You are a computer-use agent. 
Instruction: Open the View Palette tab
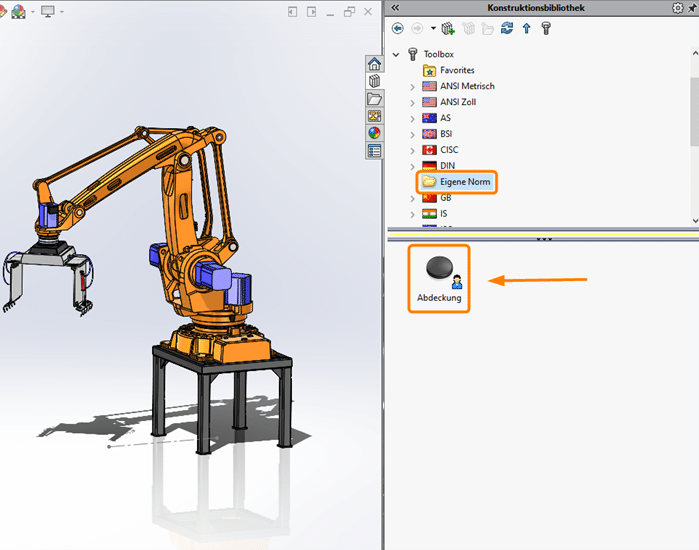click(x=374, y=116)
